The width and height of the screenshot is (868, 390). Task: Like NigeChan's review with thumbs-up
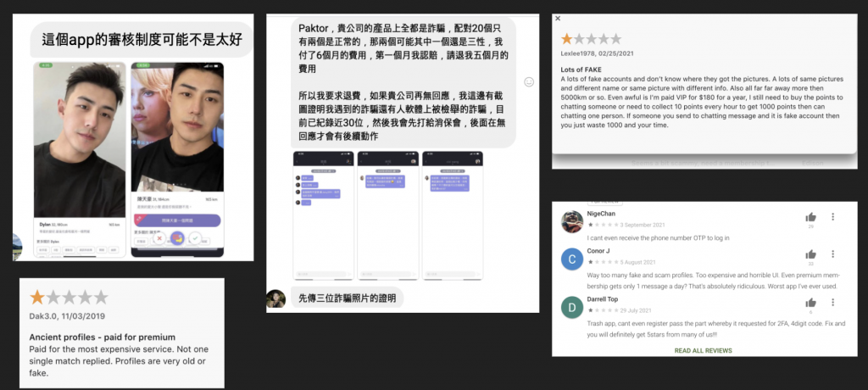pyautogui.click(x=811, y=218)
